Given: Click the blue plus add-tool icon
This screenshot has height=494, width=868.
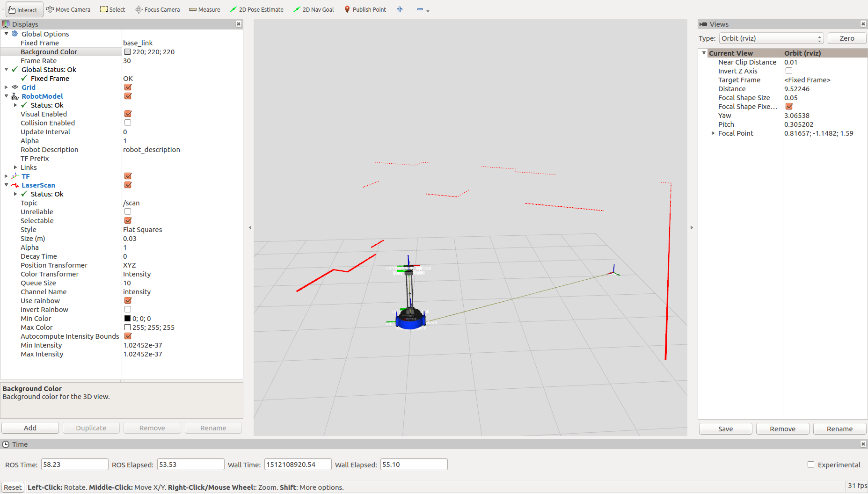Looking at the screenshot, I should (400, 9).
